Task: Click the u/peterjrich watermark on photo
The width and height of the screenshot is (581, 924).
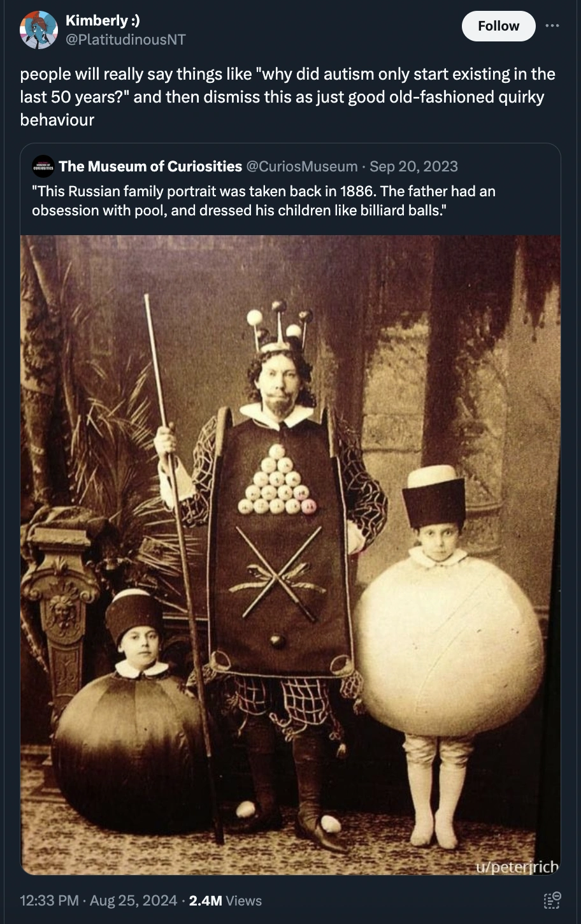Action: pos(518,867)
